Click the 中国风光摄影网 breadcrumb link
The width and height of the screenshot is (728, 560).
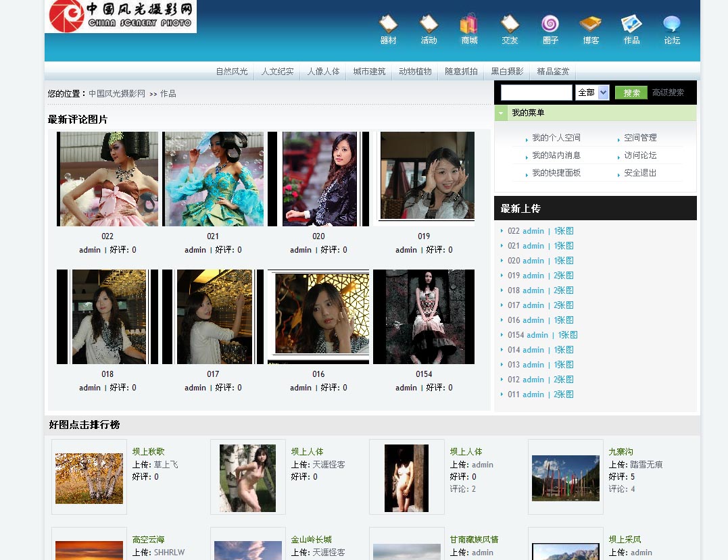(116, 94)
